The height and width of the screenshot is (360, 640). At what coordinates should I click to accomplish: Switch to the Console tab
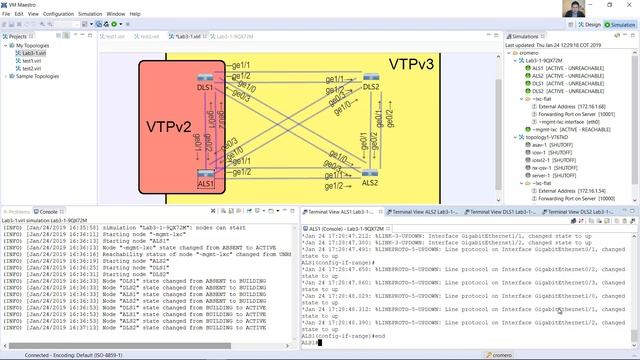coord(48,211)
